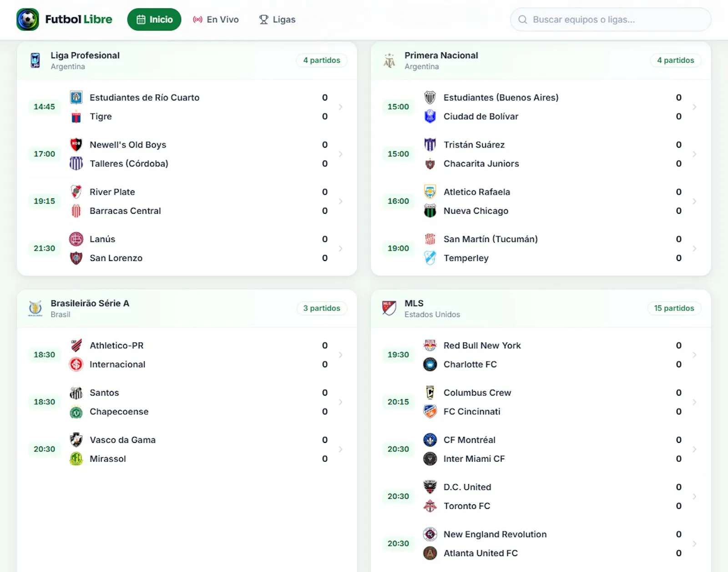Open Estudiantes de Río Cuarto vs Tigre chevron
728x572 pixels.
pos(340,107)
